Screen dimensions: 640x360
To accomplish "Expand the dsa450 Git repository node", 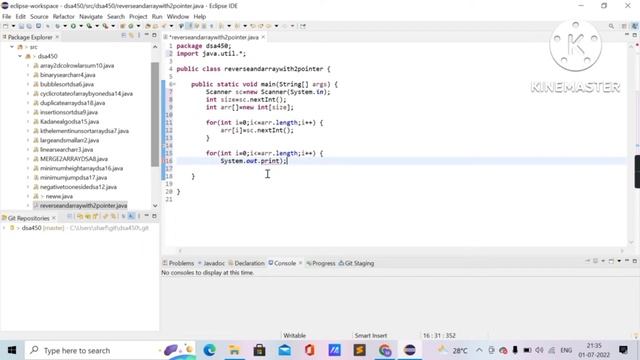I will pos(4,228).
